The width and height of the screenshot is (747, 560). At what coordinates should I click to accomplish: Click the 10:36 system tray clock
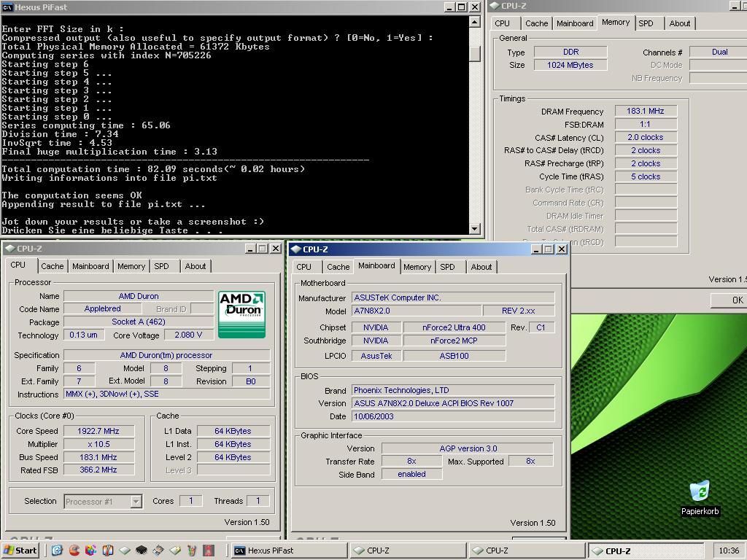(x=729, y=551)
